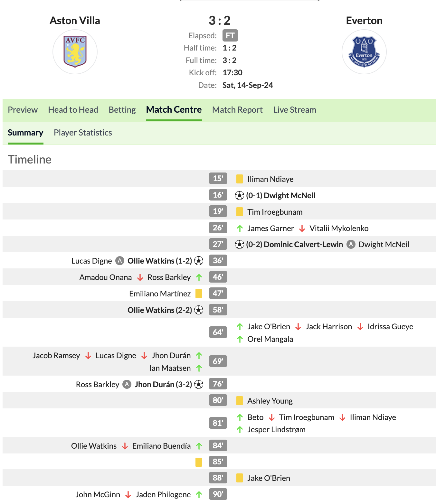Click the unnamed yellow card at 85'
436x504 pixels.
199,462
